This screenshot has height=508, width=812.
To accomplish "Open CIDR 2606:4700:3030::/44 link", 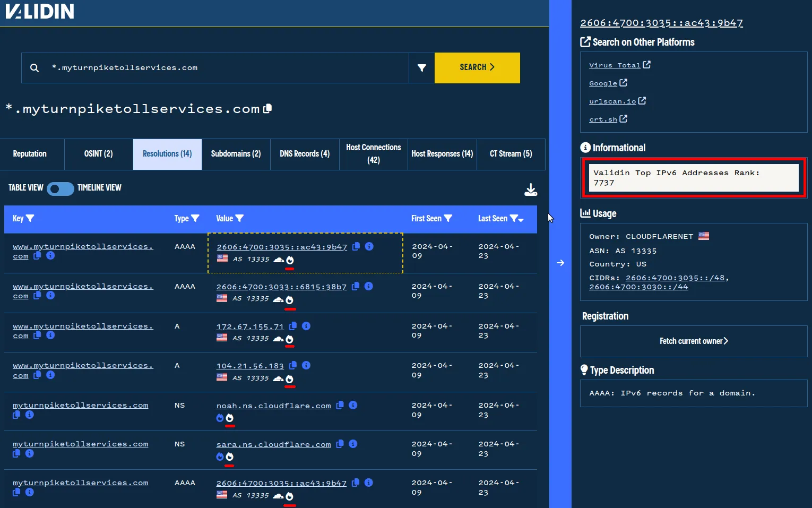I will click(x=638, y=287).
